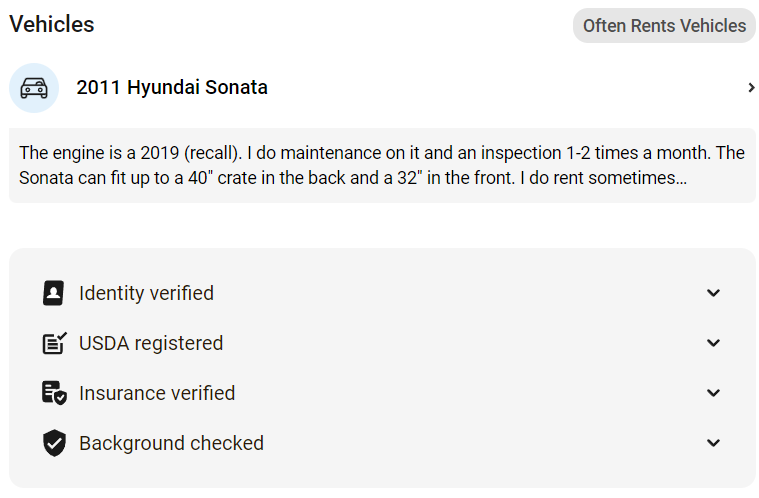Select the Background checked label
The width and height of the screenshot is (759, 498).
pos(171,443)
